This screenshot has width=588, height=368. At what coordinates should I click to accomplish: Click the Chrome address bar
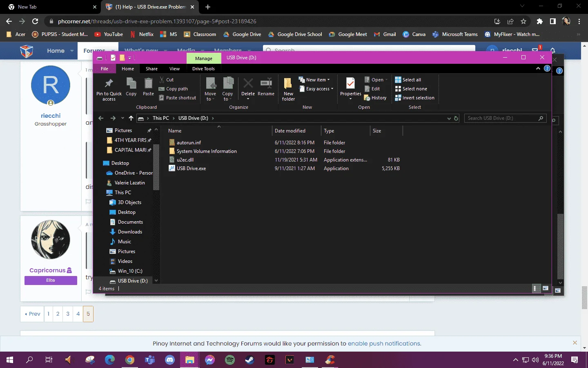[269, 21]
